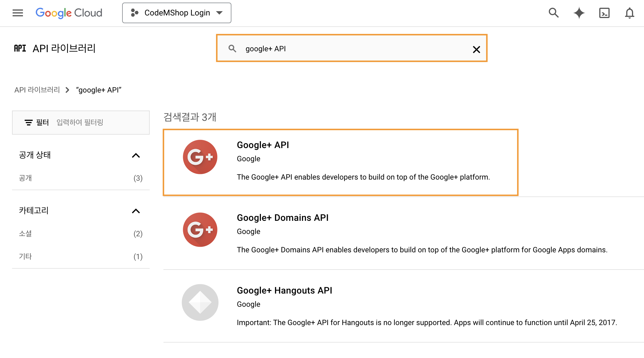Screen dimensions: 644x358
Task: Click the 검색결과 3개 results heading
Action: (190, 117)
